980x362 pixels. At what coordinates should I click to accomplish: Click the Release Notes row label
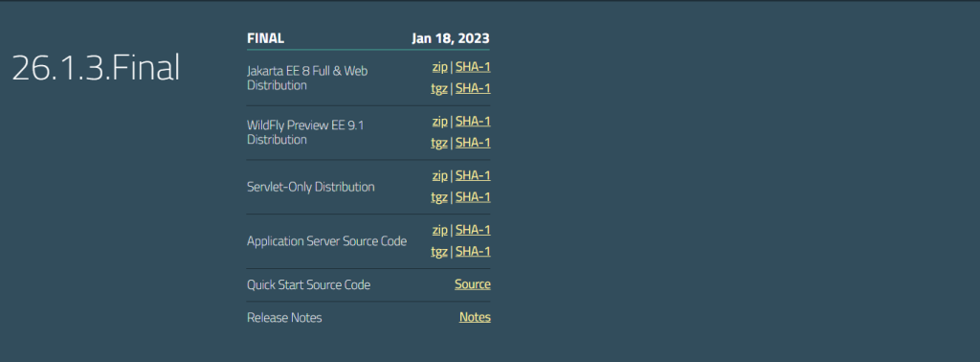pos(284,318)
